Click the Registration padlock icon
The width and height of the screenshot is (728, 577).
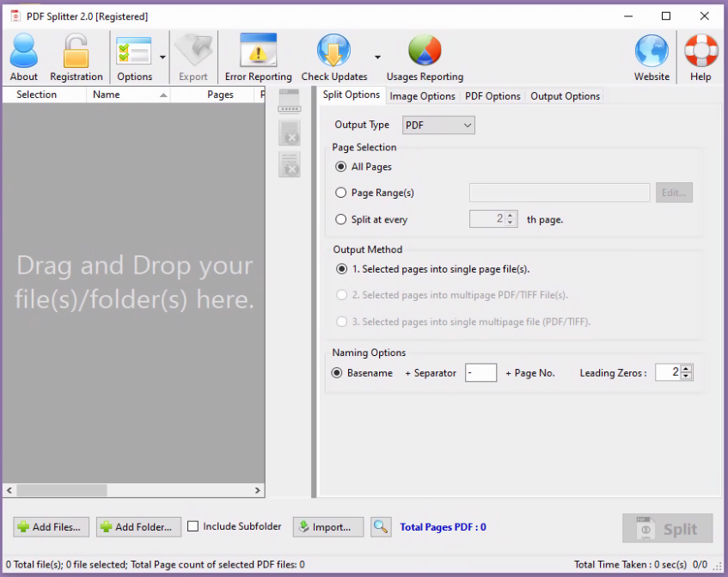pos(76,51)
